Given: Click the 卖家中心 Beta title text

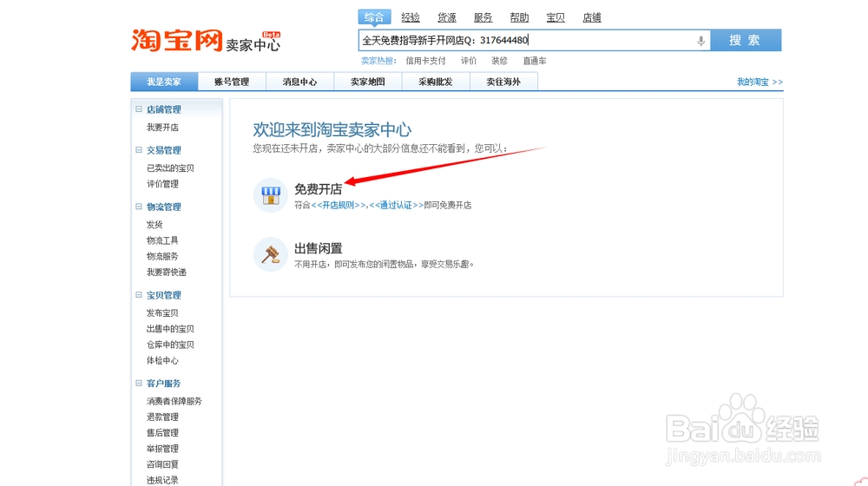Looking at the screenshot, I should [253, 42].
